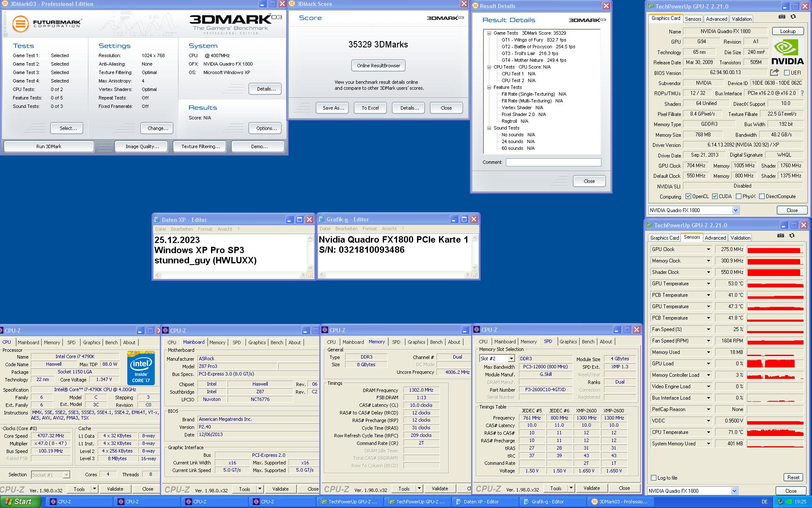The height and width of the screenshot is (508, 812).
Task: Click the GPU Load red sensor graph
Action: point(775,364)
